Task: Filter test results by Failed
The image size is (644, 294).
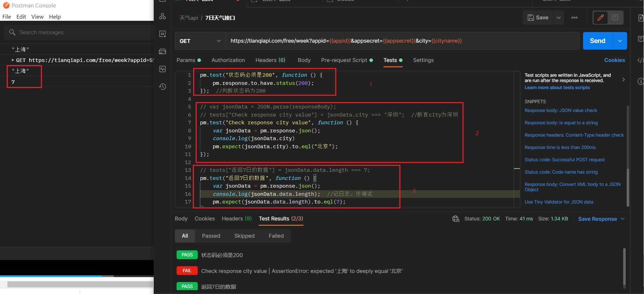Action: click(276, 236)
